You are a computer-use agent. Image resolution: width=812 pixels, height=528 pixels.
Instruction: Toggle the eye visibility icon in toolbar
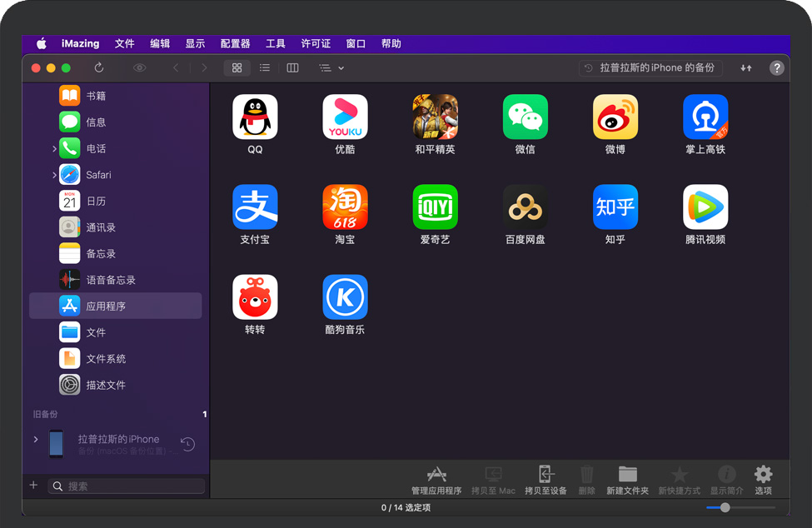tap(139, 68)
